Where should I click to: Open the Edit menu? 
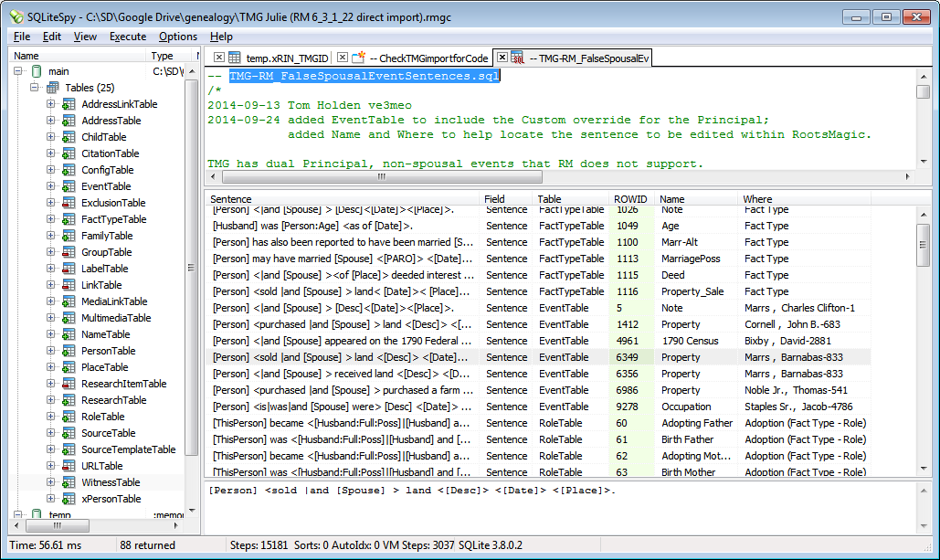(x=51, y=37)
